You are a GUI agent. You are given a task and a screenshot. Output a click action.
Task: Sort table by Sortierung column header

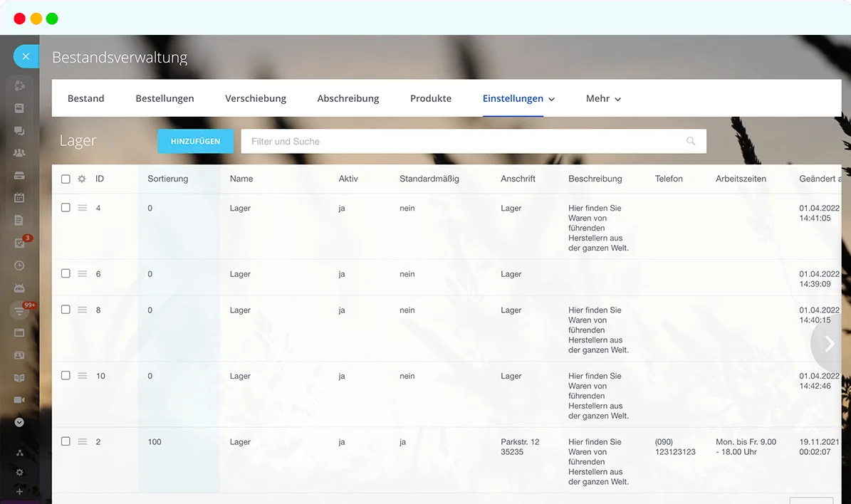[x=167, y=179]
